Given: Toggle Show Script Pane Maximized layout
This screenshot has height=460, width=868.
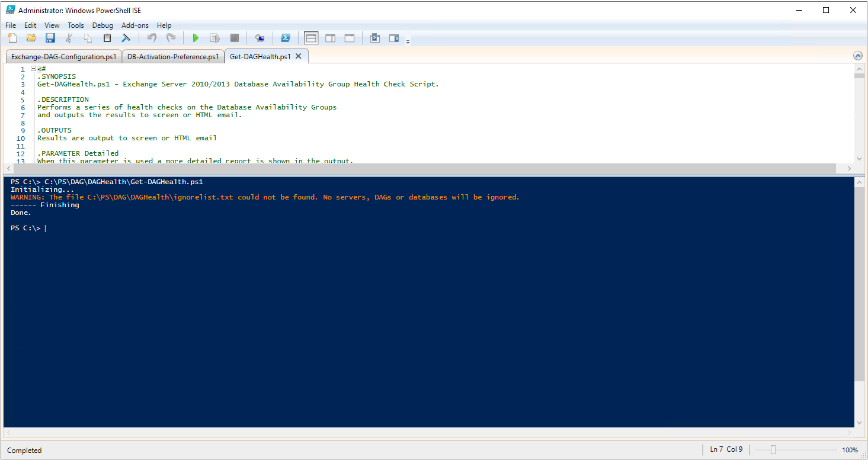Looking at the screenshot, I should point(350,38).
